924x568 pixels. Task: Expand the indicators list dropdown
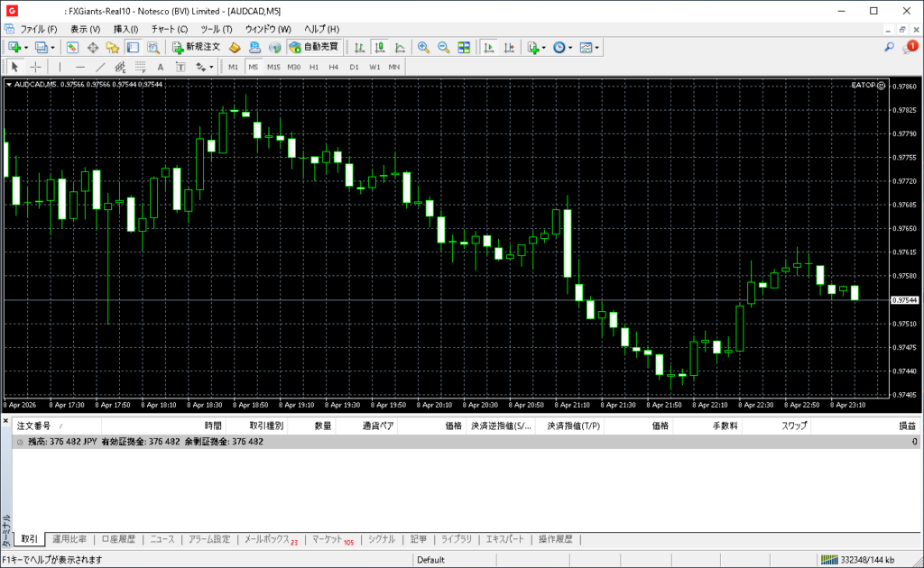(x=543, y=47)
